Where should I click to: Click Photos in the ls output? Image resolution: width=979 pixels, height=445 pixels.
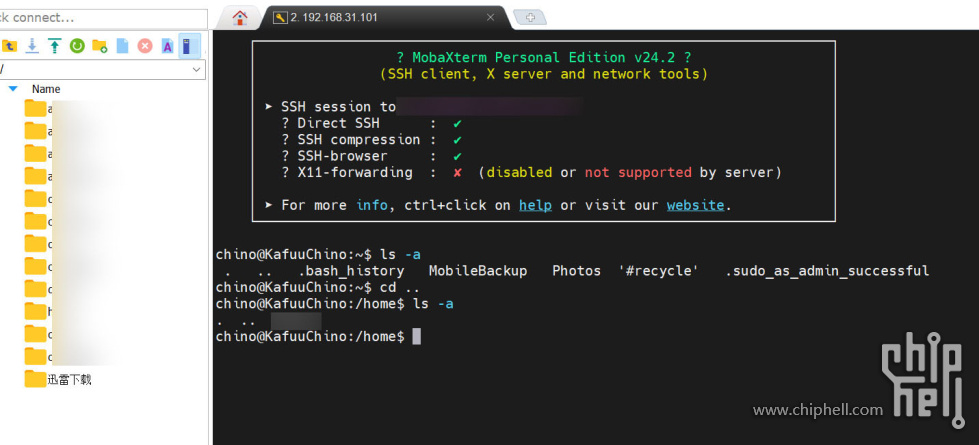[576, 271]
